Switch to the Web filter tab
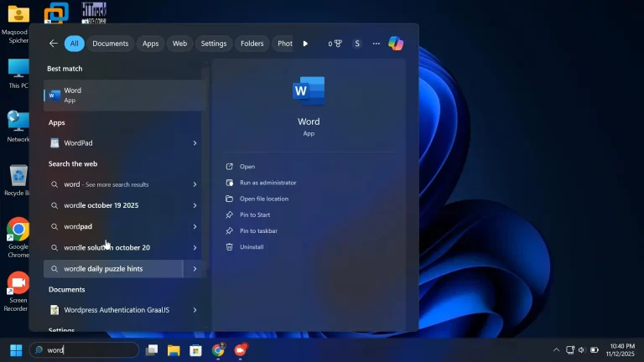 point(179,44)
